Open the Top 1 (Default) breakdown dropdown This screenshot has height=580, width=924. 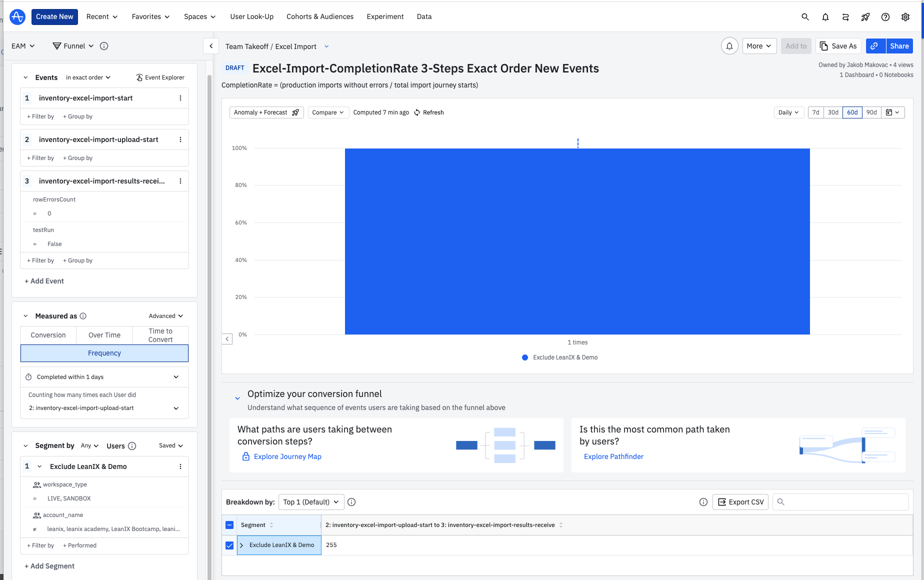point(311,502)
